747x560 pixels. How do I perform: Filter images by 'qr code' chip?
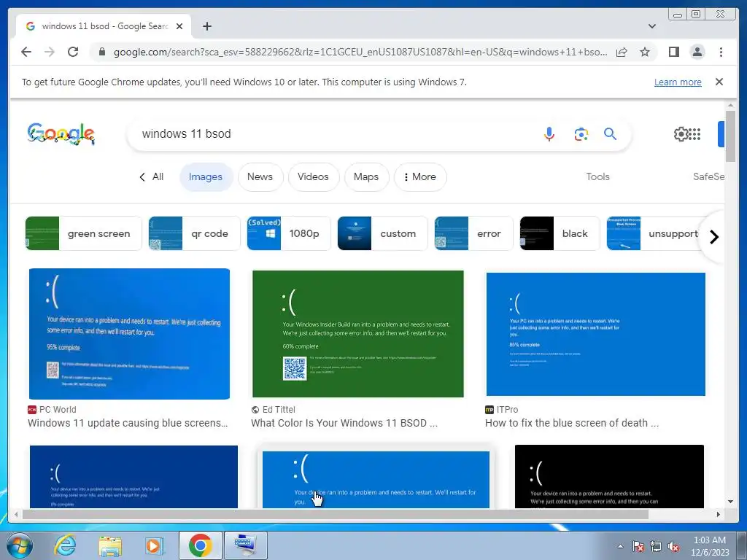click(x=194, y=233)
